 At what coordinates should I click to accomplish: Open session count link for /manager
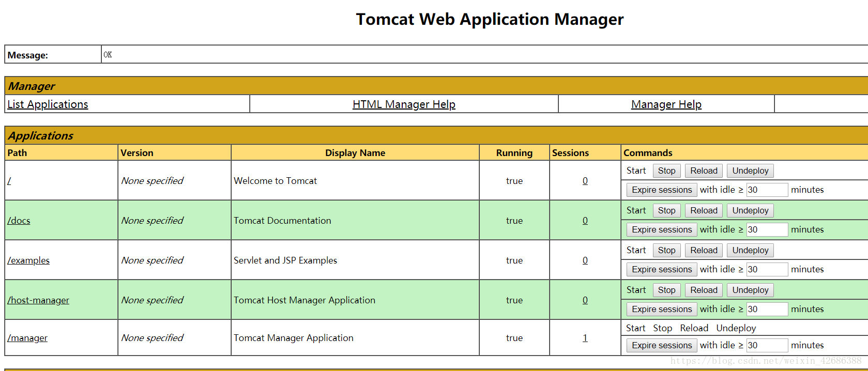(585, 338)
